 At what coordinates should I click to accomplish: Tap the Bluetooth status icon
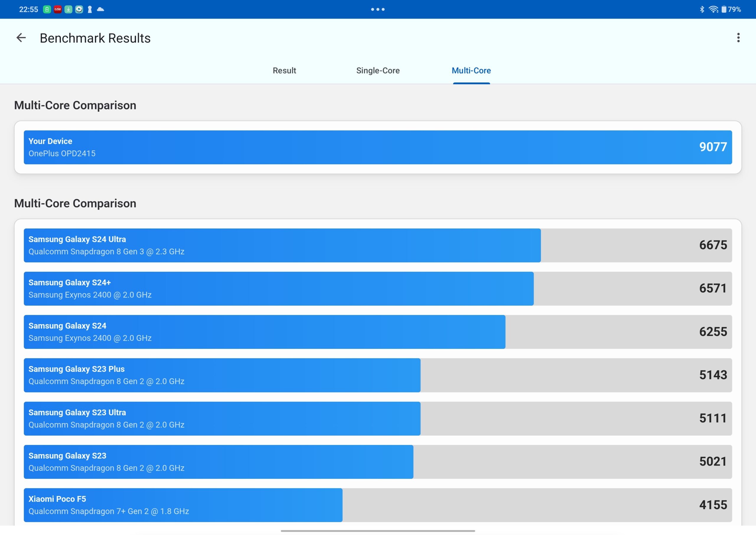pyautogui.click(x=702, y=9)
